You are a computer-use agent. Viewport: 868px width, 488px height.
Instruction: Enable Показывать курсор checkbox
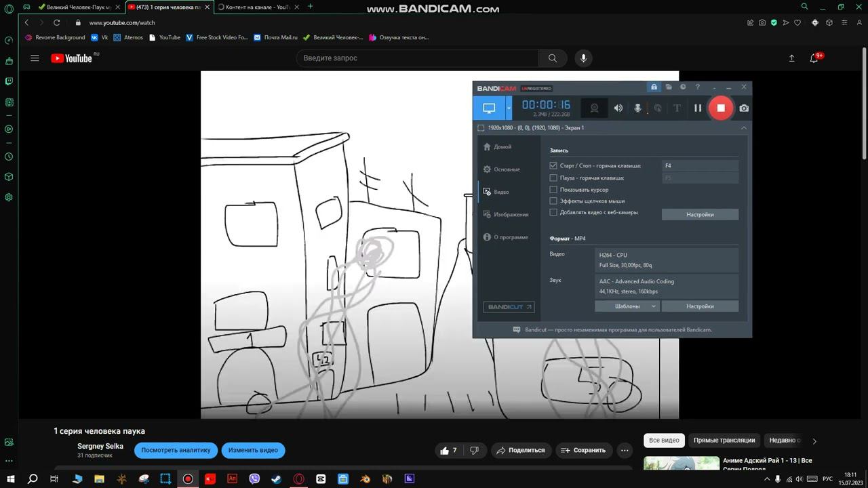coord(553,190)
